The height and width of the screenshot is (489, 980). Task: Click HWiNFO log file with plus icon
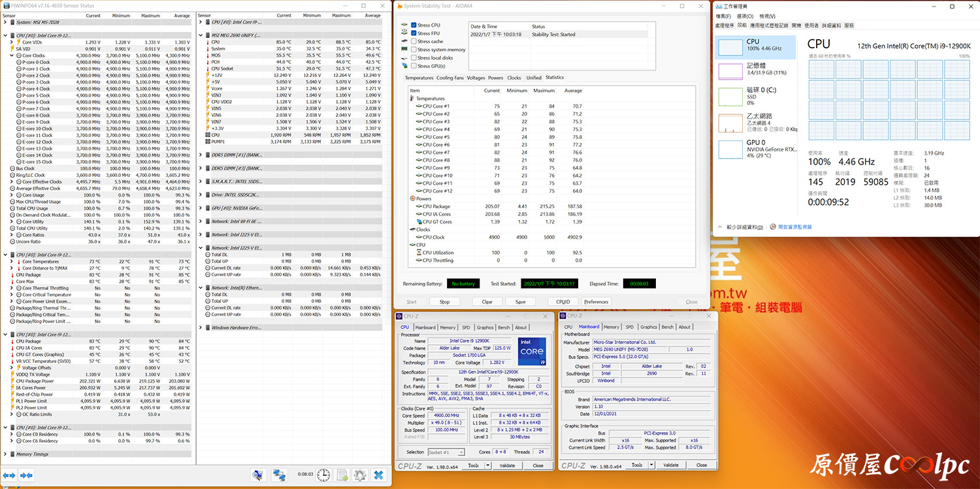pyautogui.click(x=342, y=475)
